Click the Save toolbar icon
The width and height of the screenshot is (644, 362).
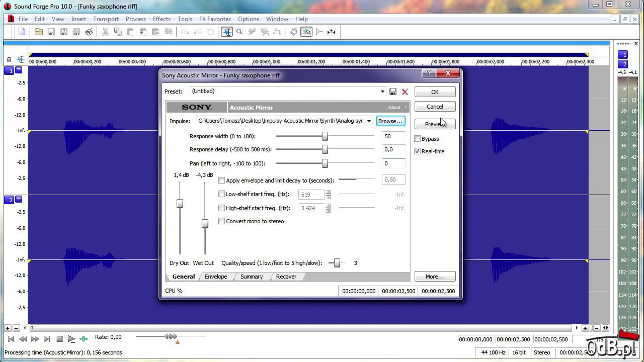point(51,32)
